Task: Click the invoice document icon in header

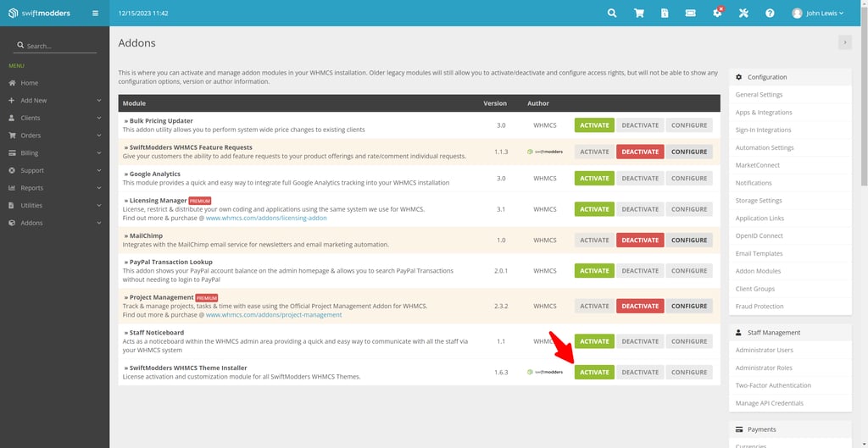Action: pos(665,14)
